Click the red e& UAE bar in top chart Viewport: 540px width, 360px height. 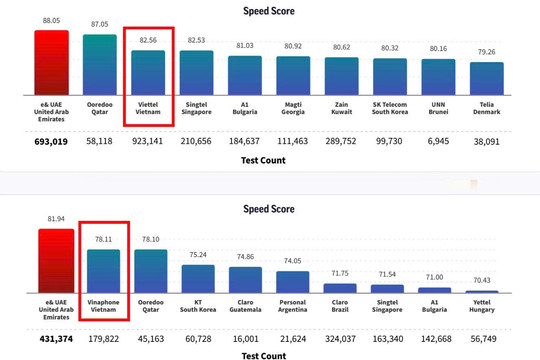point(51,62)
